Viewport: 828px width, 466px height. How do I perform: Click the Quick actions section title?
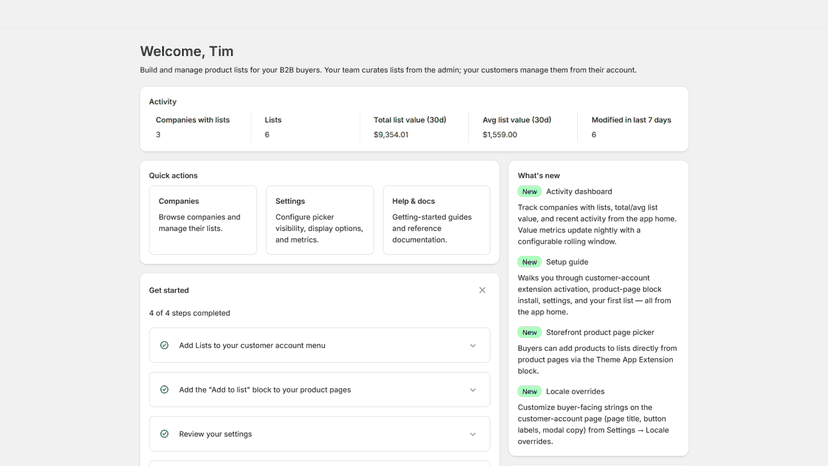pyautogui.click(x=173, y=175)
